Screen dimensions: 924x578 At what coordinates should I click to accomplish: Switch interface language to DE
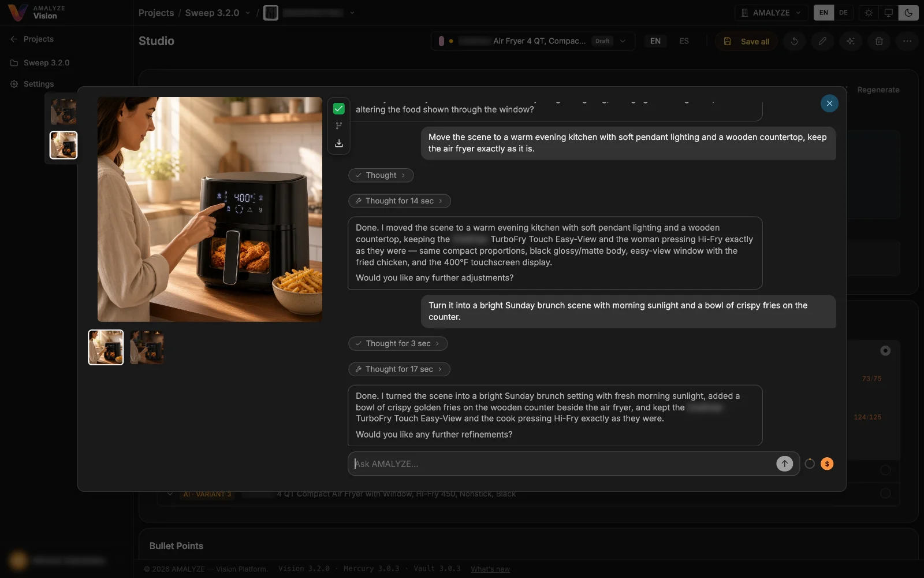[x=843, y=13]
